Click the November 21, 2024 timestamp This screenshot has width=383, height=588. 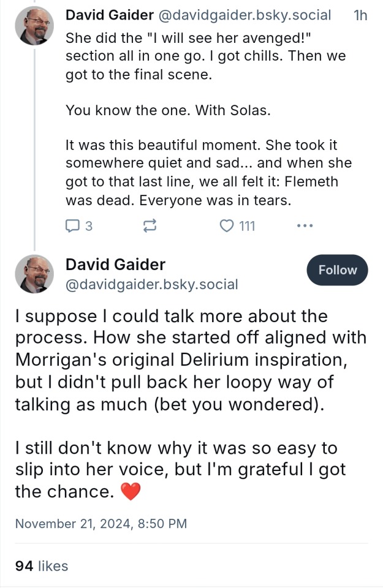point(100,524)
